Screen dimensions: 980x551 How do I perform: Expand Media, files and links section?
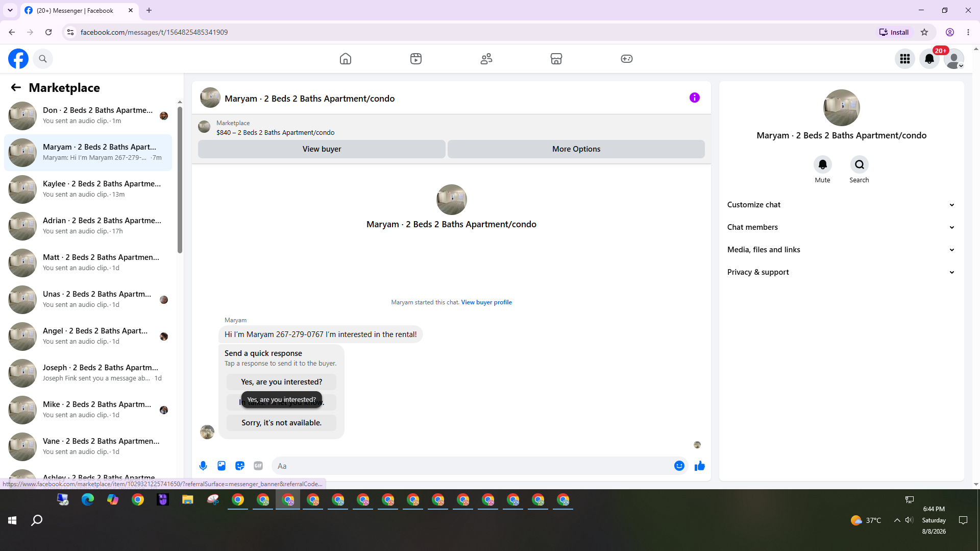pos(841,250)
